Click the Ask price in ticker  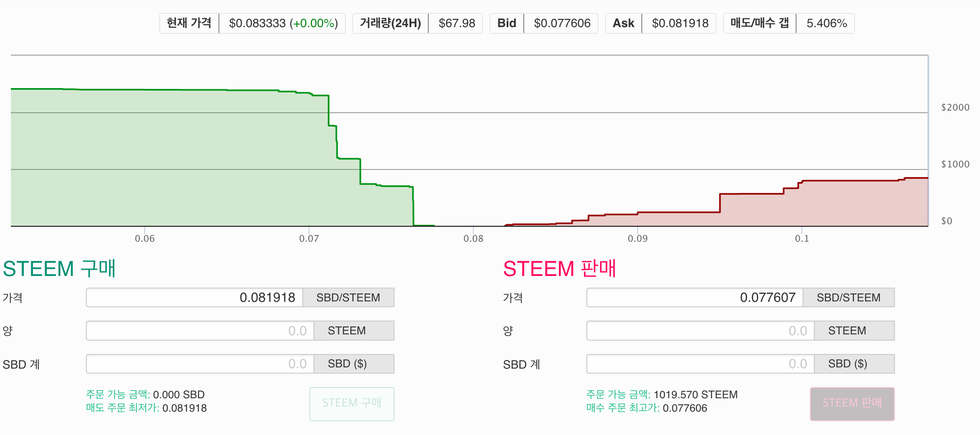tap(680, 23)
